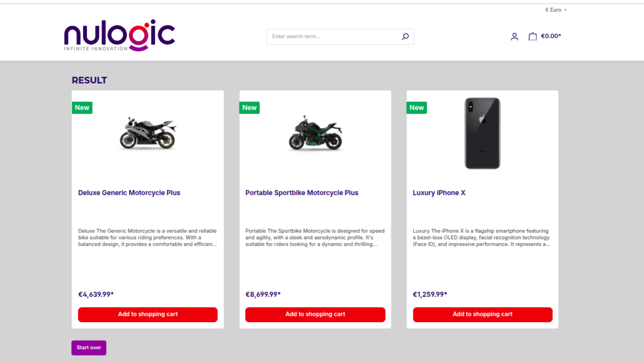Screen dimensions: 644x362
Task: Expand the Euro currency dropdown
Action: pyautogui.click(x=556, y=10)
